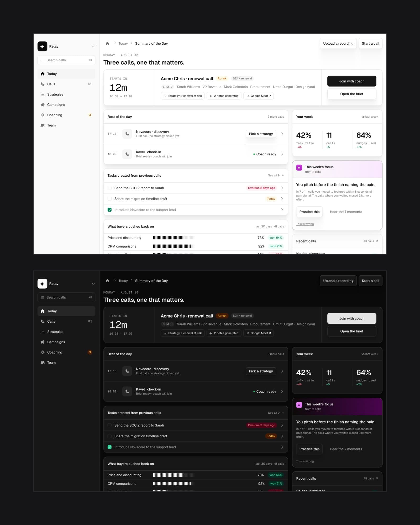Click the phone icon for Kavel check-in, light
The width and height of the screenshot is (420, 525).
(127, 154)
